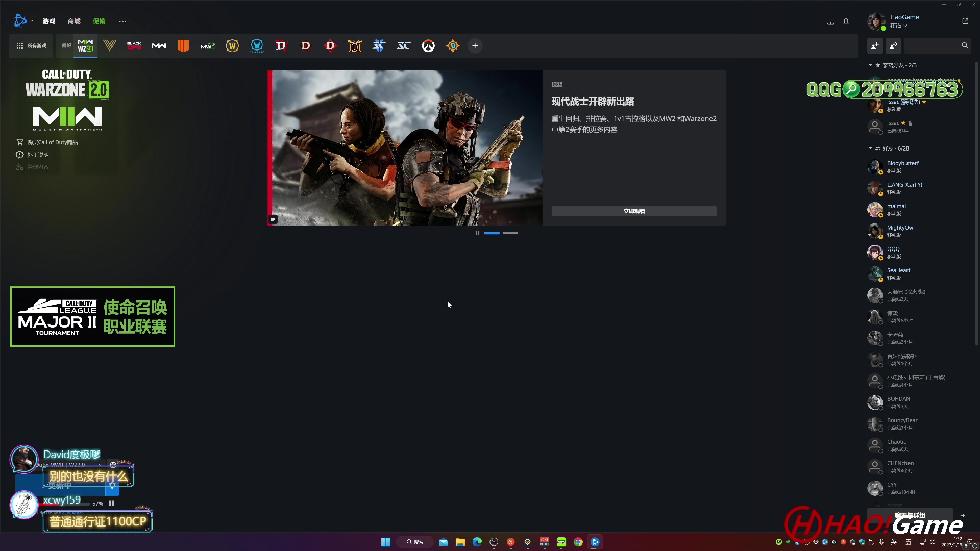Select the Call of Duty Vanguard icon

110,46
